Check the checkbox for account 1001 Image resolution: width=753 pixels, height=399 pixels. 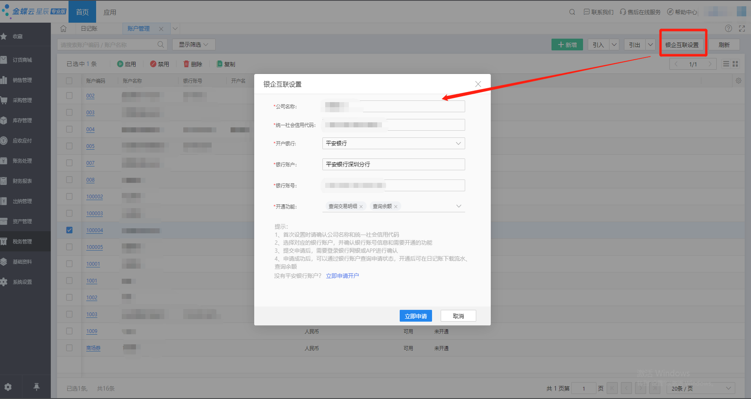[x=69, y=281]
